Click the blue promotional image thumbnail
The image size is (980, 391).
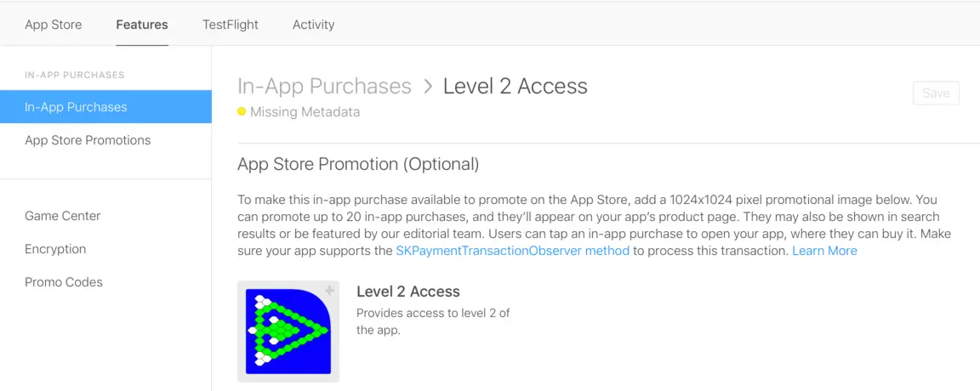(x=288, y=331)
